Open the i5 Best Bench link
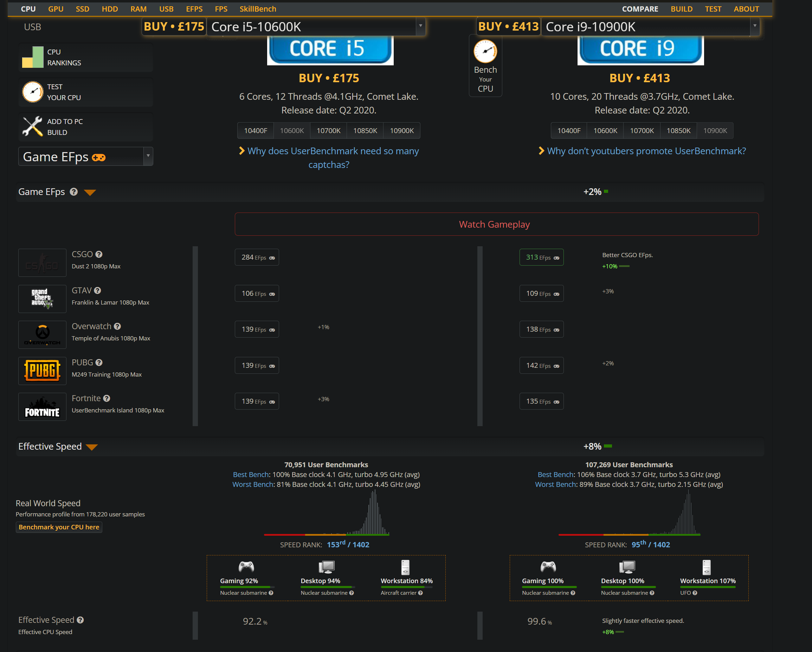 251,475
